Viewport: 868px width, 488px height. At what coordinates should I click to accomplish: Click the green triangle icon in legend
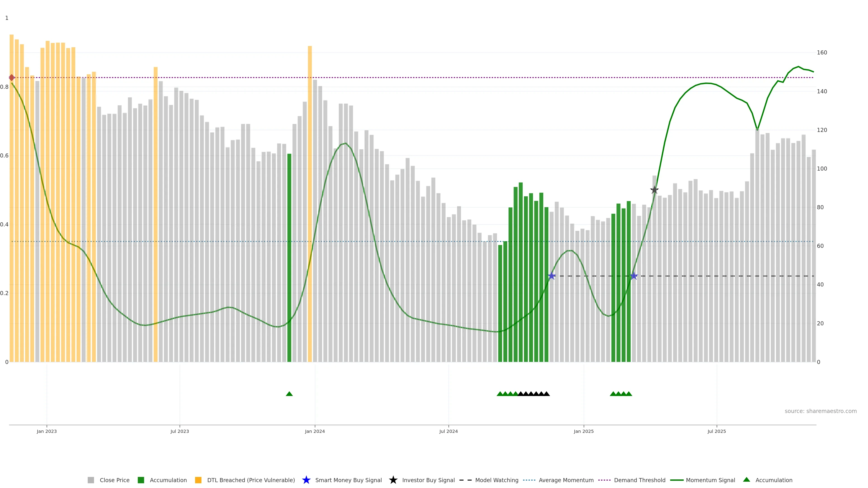747,480
